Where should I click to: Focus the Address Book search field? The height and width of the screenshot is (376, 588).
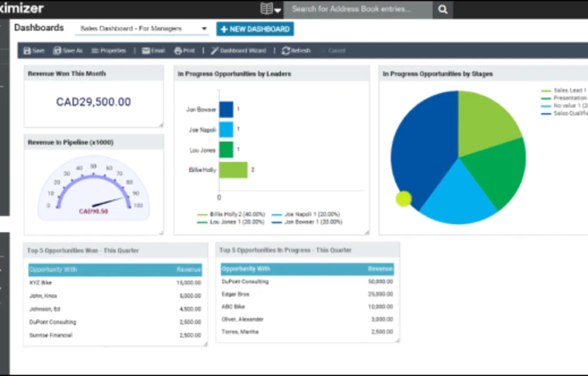tap(358, 9)
